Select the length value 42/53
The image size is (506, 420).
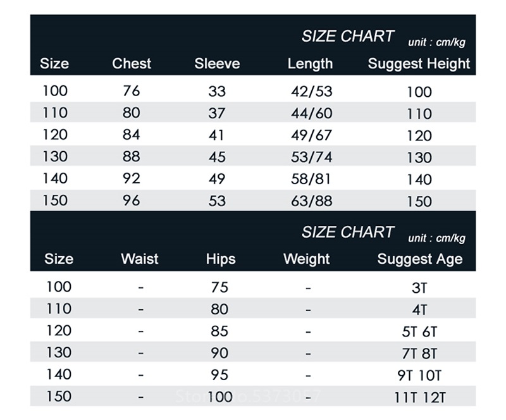311,91
